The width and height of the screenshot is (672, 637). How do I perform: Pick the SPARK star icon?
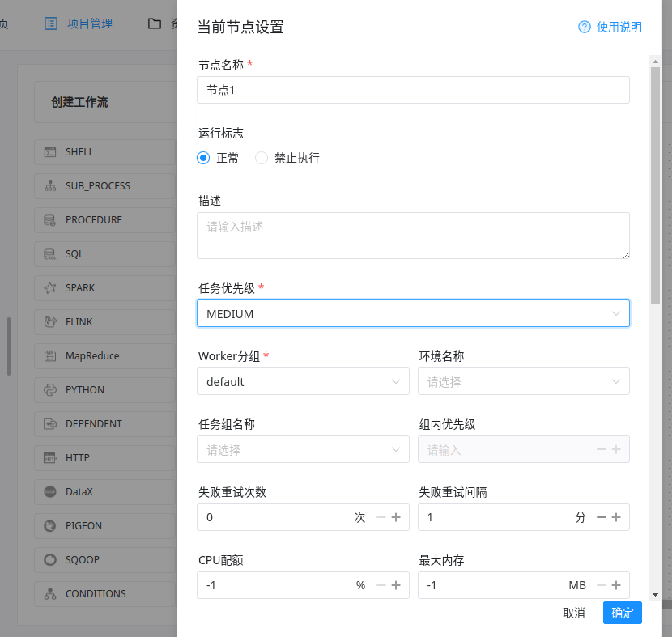coord(50,288)
